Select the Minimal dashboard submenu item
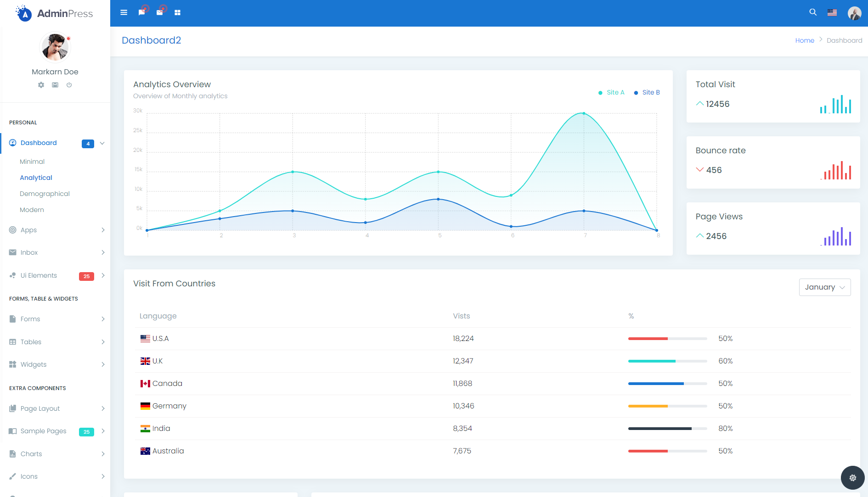 coord(32,162)
